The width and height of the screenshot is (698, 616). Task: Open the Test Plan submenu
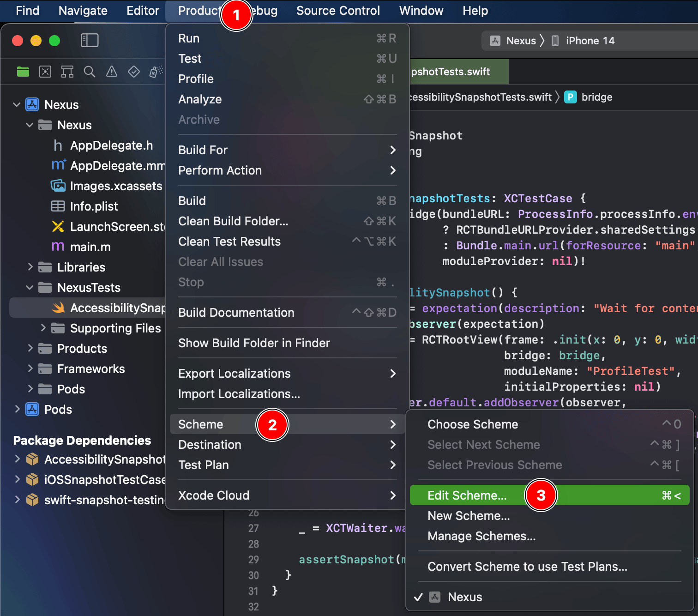287,465
